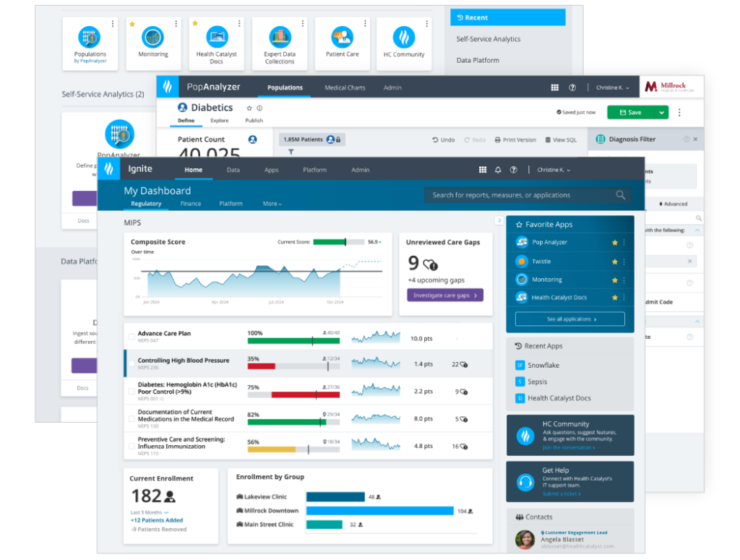Screen dimensions: 740x560
Task: Click the green Save button
Action: tap(631, 112)
